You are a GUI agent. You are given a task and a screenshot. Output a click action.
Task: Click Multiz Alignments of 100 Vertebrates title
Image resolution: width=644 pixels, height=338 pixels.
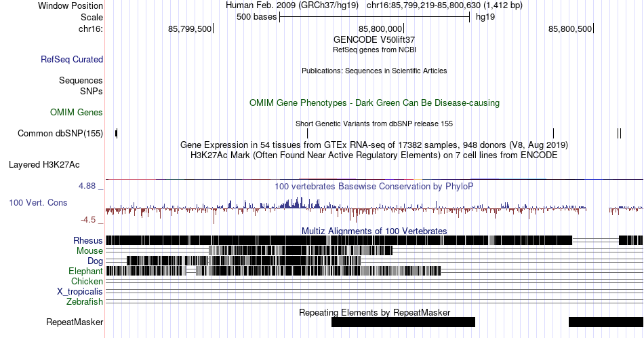coord(374,231)
